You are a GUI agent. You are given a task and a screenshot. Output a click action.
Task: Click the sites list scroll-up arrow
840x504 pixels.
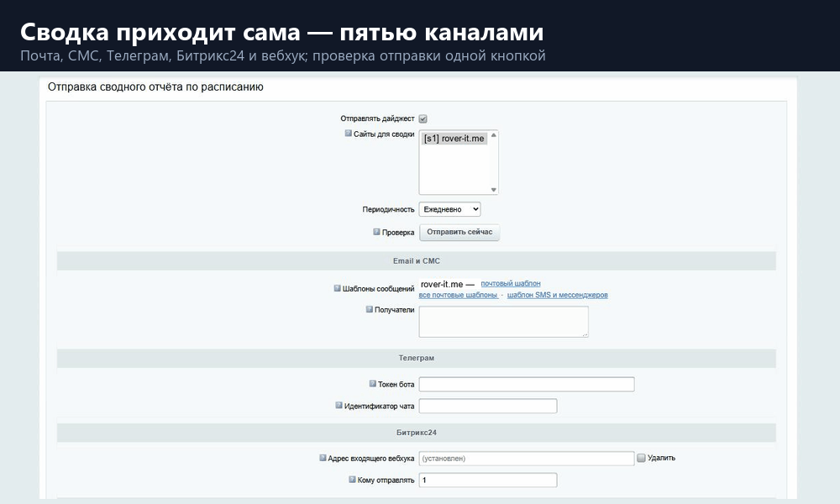click(x=493, y=135)
